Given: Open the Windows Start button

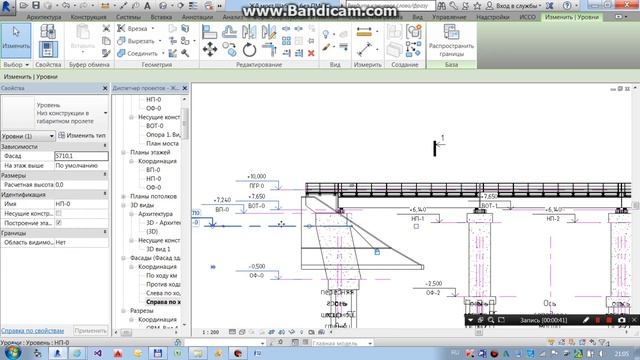Looking at the screenshot, I should click(x=13, y=353).
